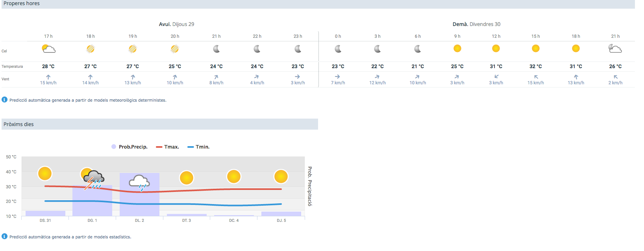This screenshot has width=644, height=251.
Task: Click the thunderstorm icon above DG. 1
Action: pyautogui.click(x=93, y=179)
